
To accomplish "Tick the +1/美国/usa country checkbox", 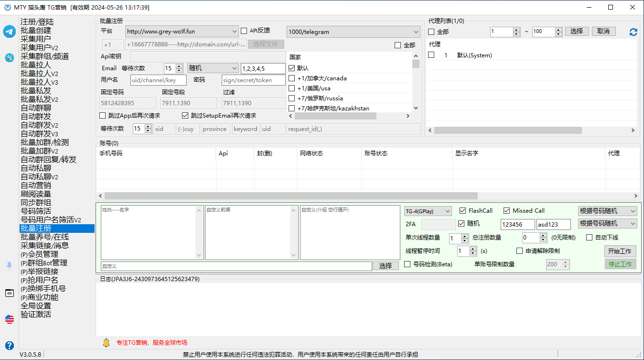I will 292,88.
